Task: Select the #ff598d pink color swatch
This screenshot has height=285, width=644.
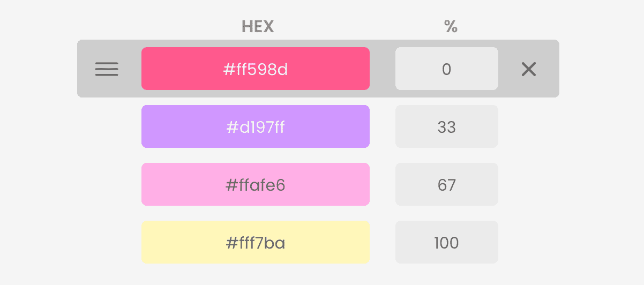Action: [x=255, y=69]
